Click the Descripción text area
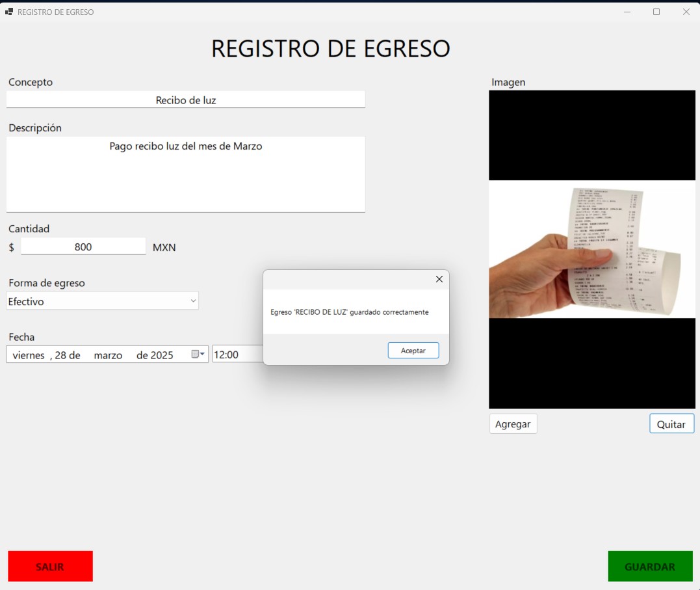Viewport: 700px width, 590px height. point(185,174)
